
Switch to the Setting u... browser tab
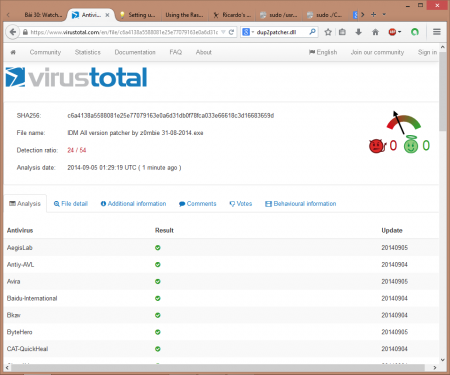(x=138, y=15)
